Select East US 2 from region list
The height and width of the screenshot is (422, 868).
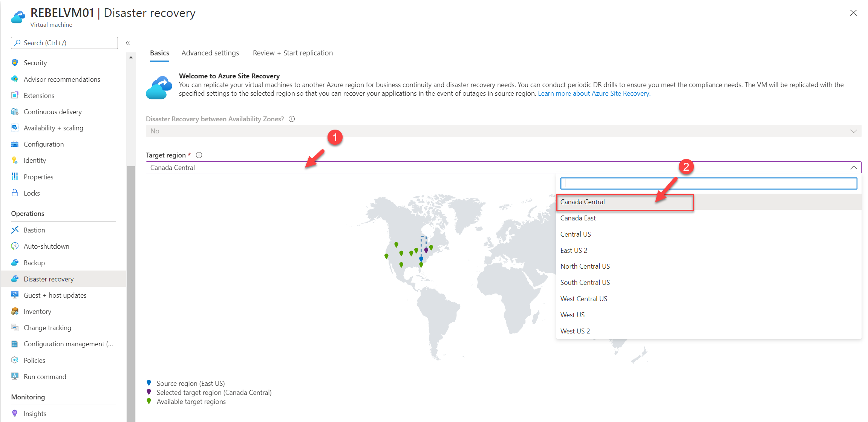(709, 251)
